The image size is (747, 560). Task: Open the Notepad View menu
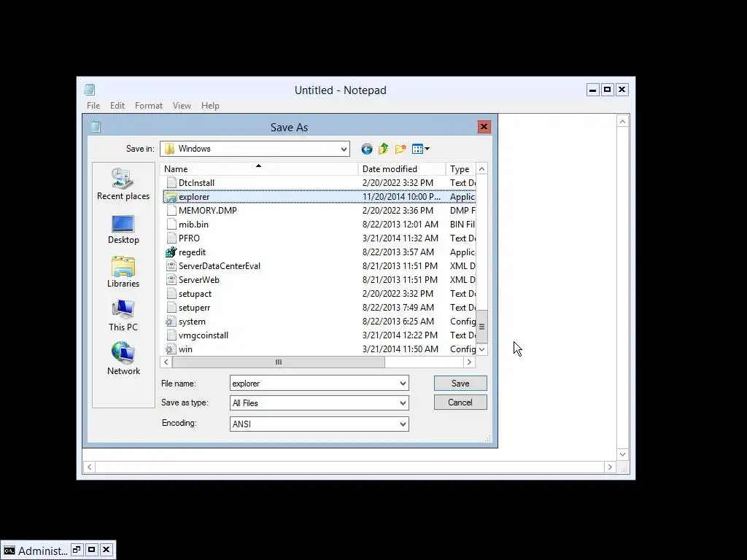click(x=182, y=106)
